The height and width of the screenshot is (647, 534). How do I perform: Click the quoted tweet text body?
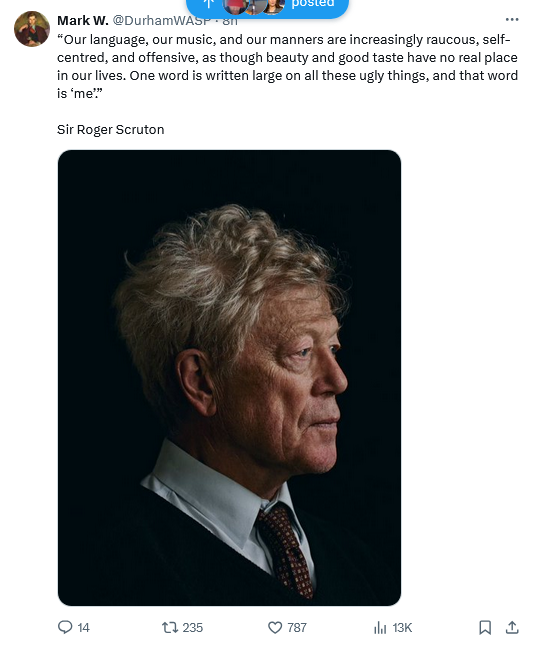287,66
